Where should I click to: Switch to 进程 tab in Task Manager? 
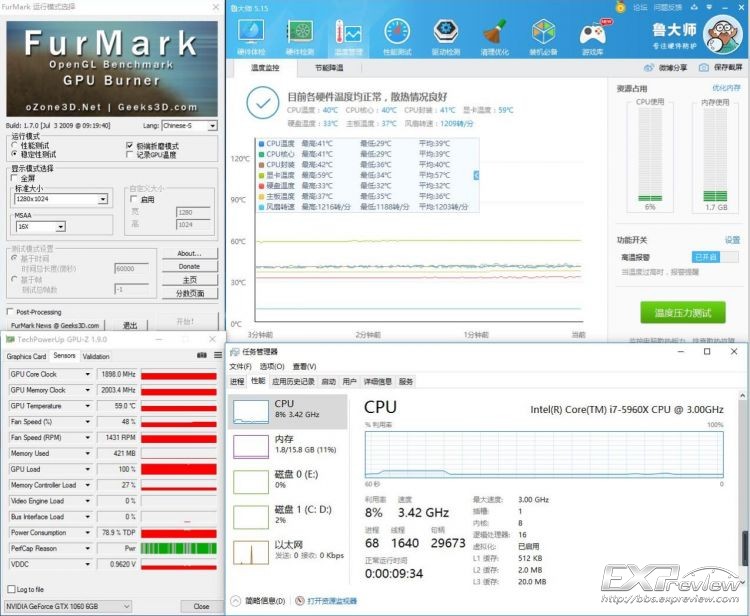click(237, 381)
